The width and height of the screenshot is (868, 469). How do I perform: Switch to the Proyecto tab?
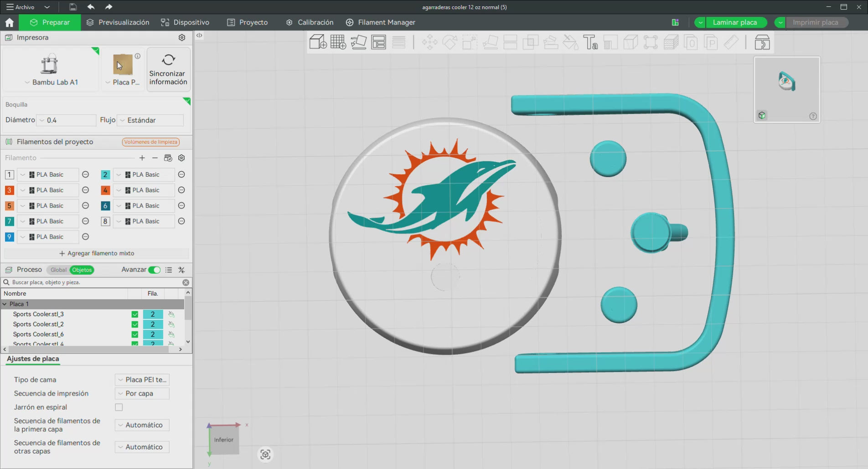248,22
